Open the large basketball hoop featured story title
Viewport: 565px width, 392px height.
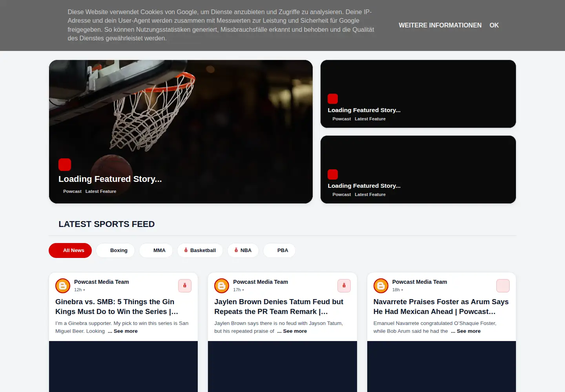[110, 179]
